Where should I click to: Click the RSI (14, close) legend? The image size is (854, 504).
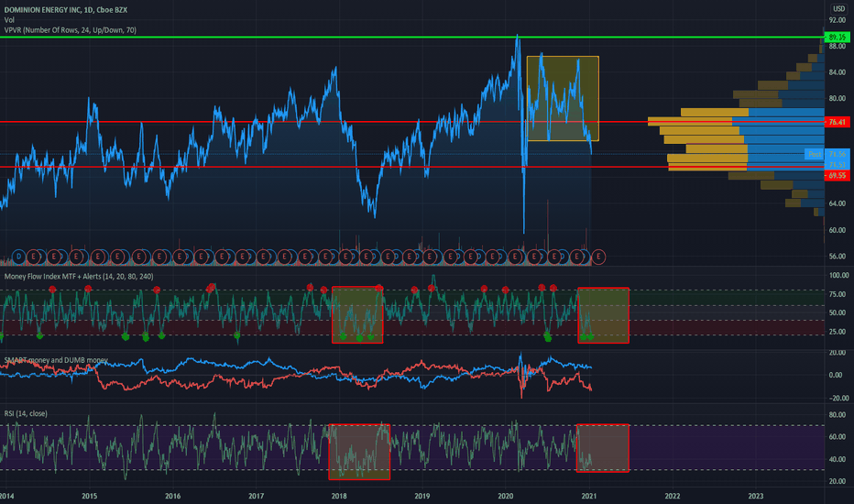pos(26,413)
